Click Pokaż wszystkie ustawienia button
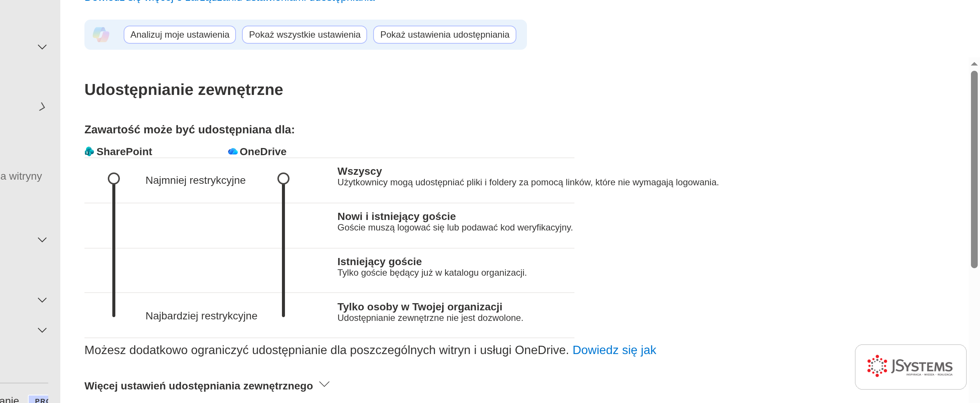This screenshot has width=980, height=403. coord(304,35)
